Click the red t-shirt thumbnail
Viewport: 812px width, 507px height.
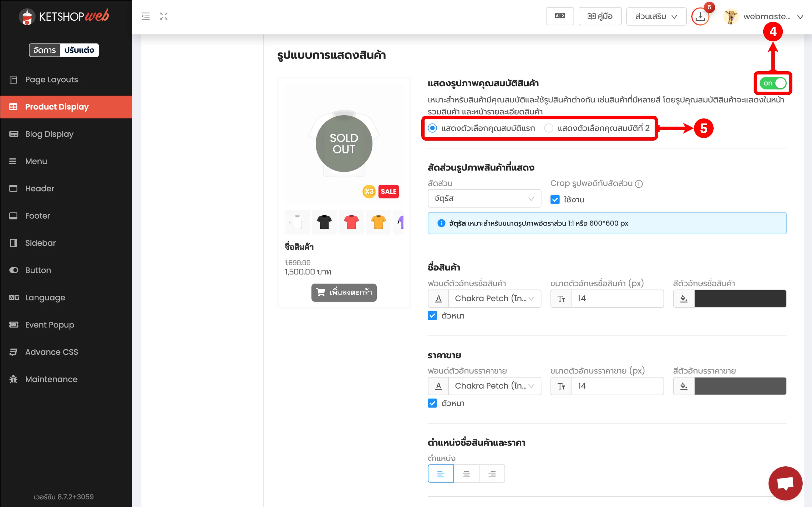pyautogui.click(x=351, y=222)
